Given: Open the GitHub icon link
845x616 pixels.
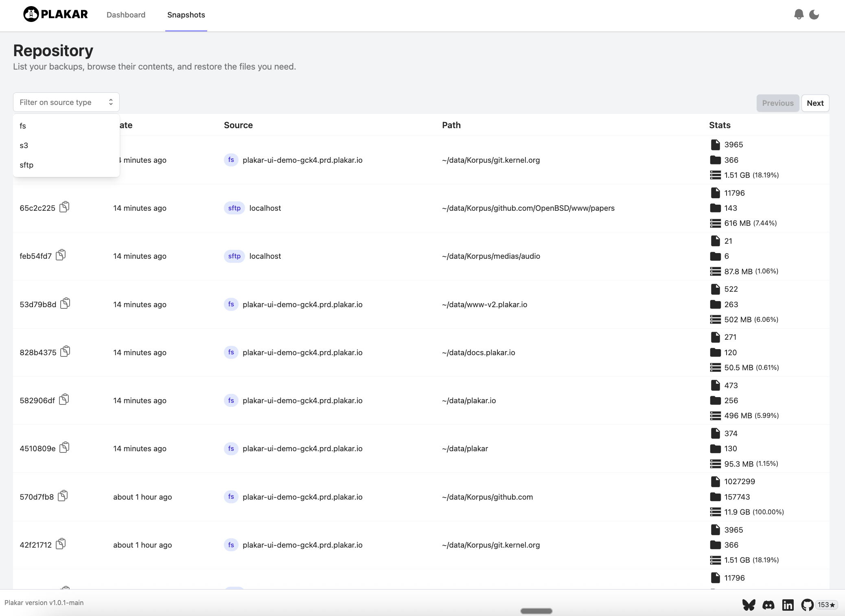Looking at the screenshot, I should 807,605.
